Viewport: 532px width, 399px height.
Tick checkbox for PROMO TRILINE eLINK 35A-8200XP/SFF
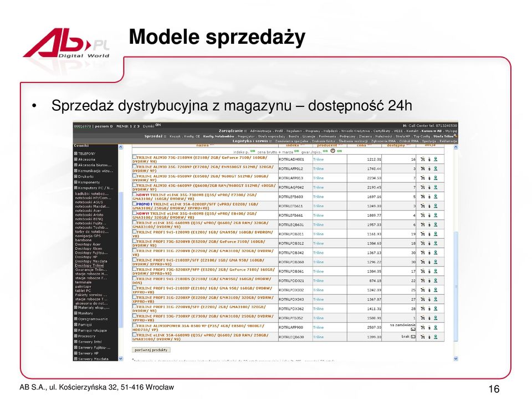pyautogui.click(x=134, y=204)
